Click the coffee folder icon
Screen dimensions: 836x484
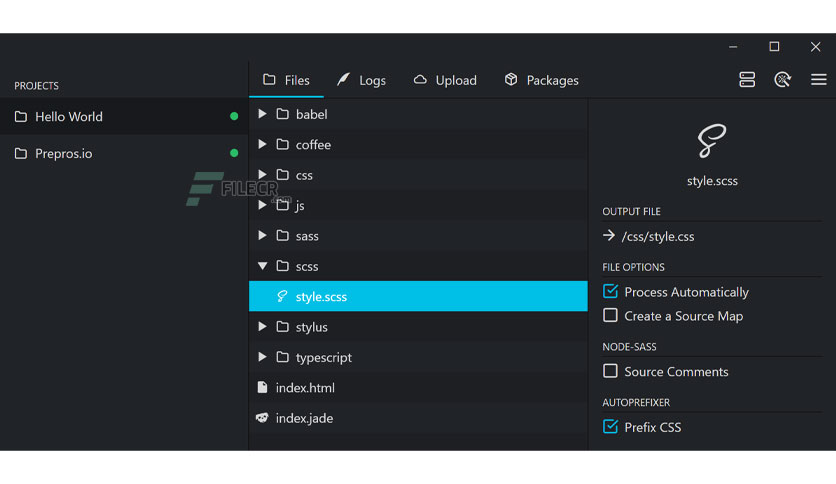click(x=283, y=144)
